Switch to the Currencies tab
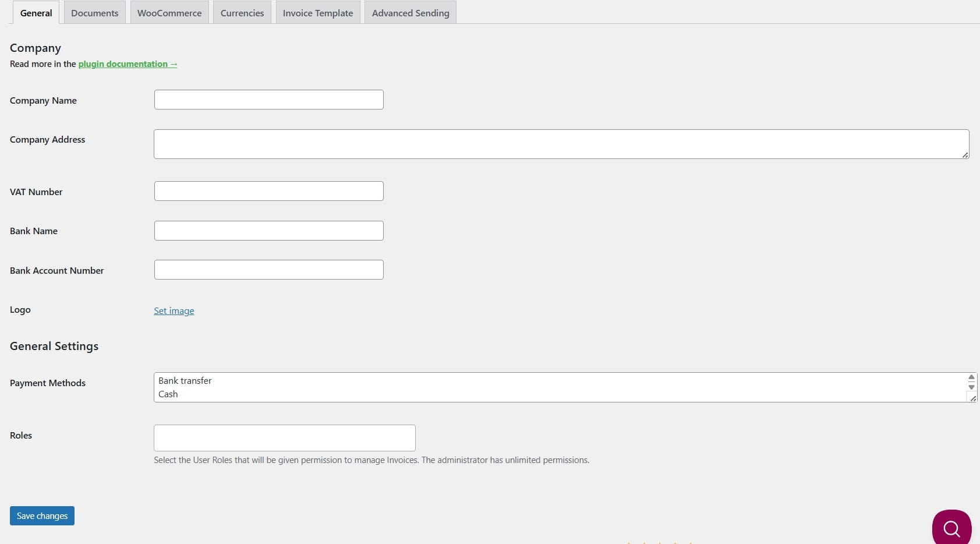Screen dimensions: 980x544 pyautogui.click(x=242, y=12)
